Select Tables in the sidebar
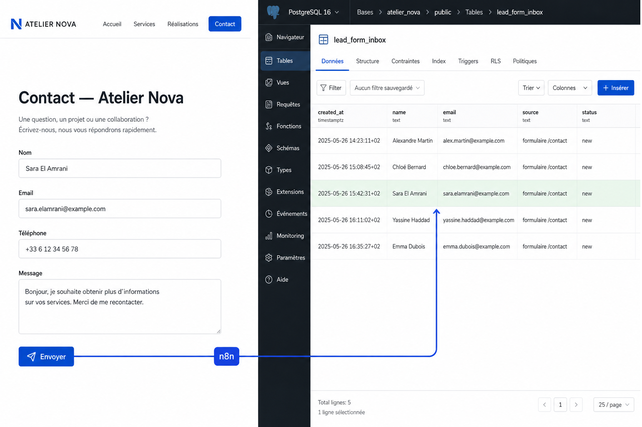 pos(285,61)
